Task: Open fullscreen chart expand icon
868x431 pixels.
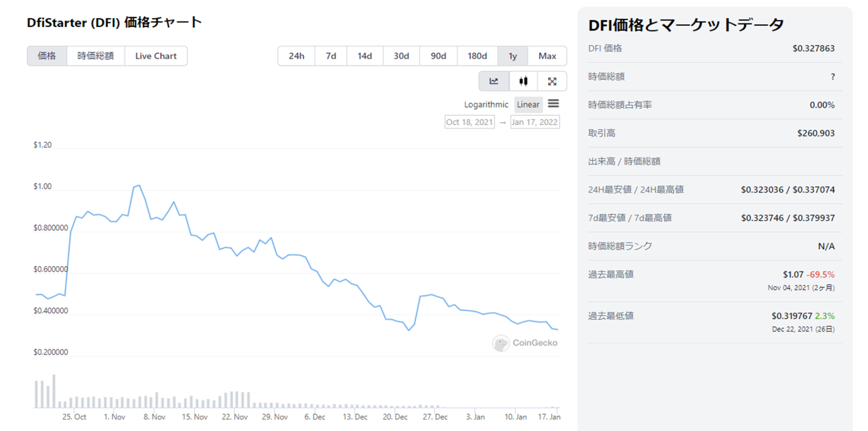Action: click(x=552, y=81)
